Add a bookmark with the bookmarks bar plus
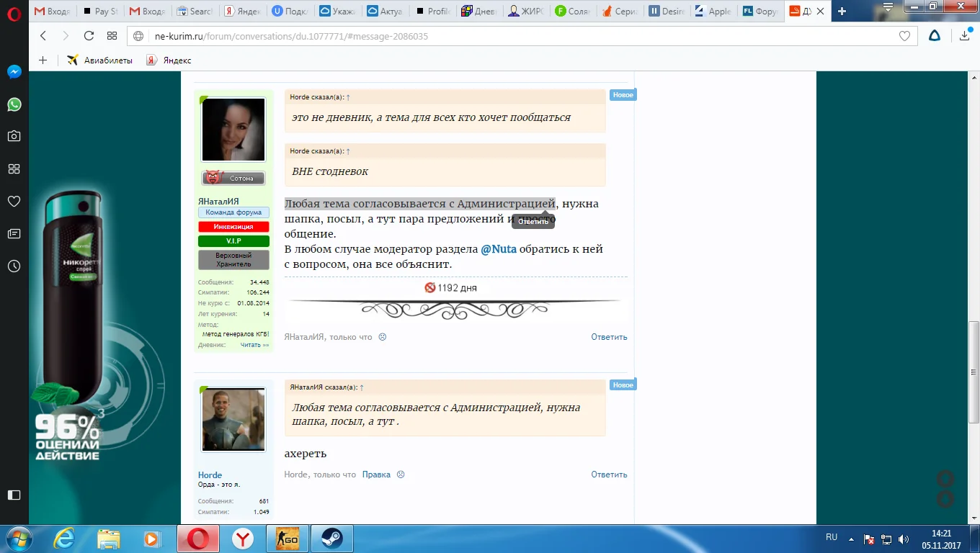Screen dimensions: 980x553 [x=43, y=60]
